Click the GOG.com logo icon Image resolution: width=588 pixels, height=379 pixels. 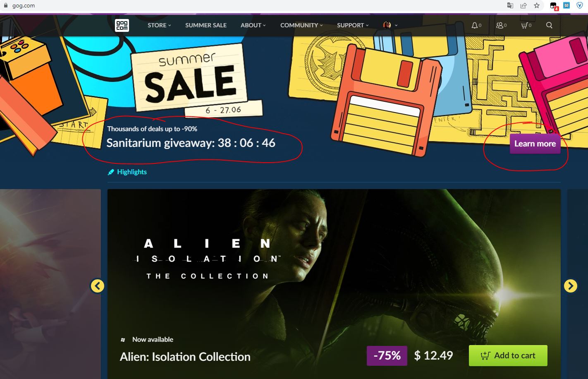point(122,25)
